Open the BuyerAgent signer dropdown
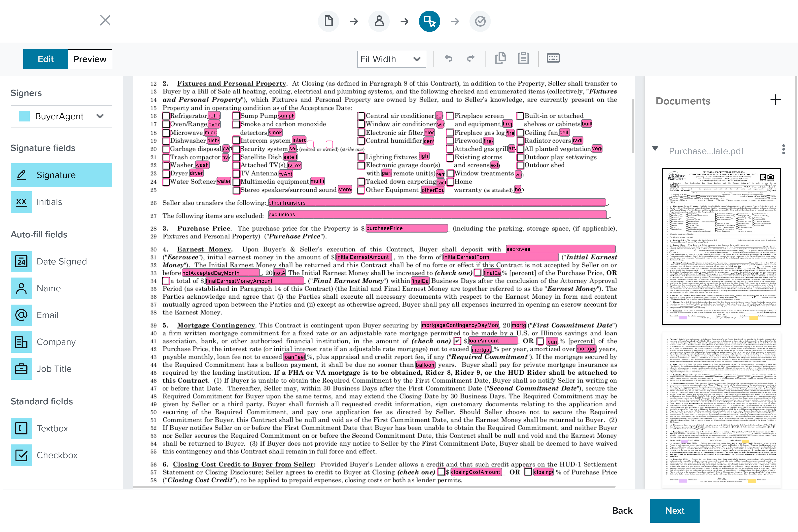The image size is (798, 532). click(x=61, y=116)
